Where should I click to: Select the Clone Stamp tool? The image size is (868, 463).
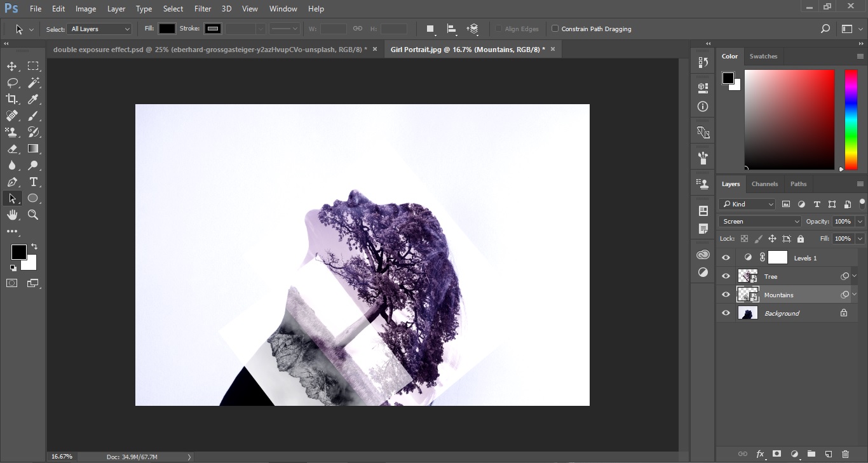(x=11, y=132)
